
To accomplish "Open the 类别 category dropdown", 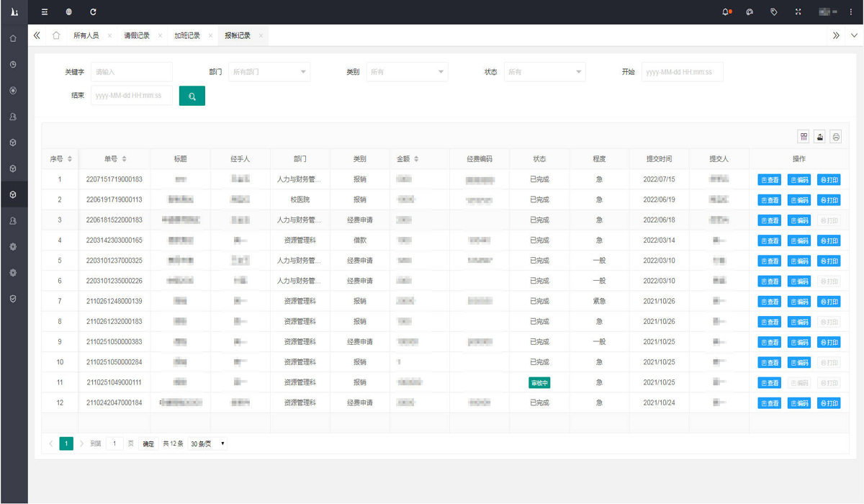I will pyautogui.click(x=407, y=72).
